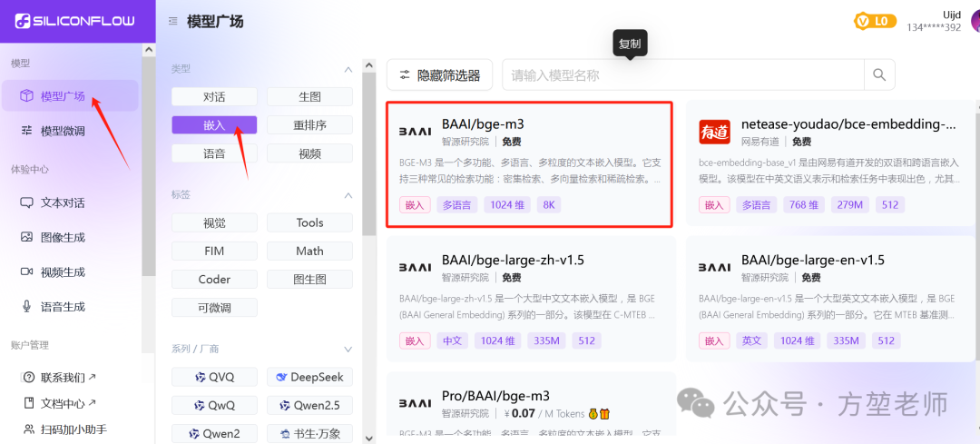
Task: Collapse the 类型 filter section
Action: tap(348, 69)
